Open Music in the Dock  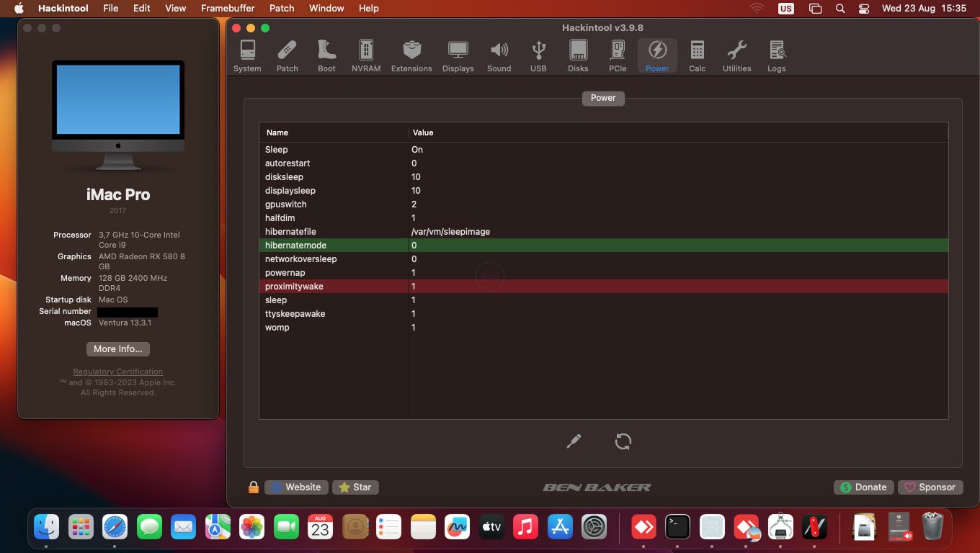pyautogui.click(x=526, y=528)
